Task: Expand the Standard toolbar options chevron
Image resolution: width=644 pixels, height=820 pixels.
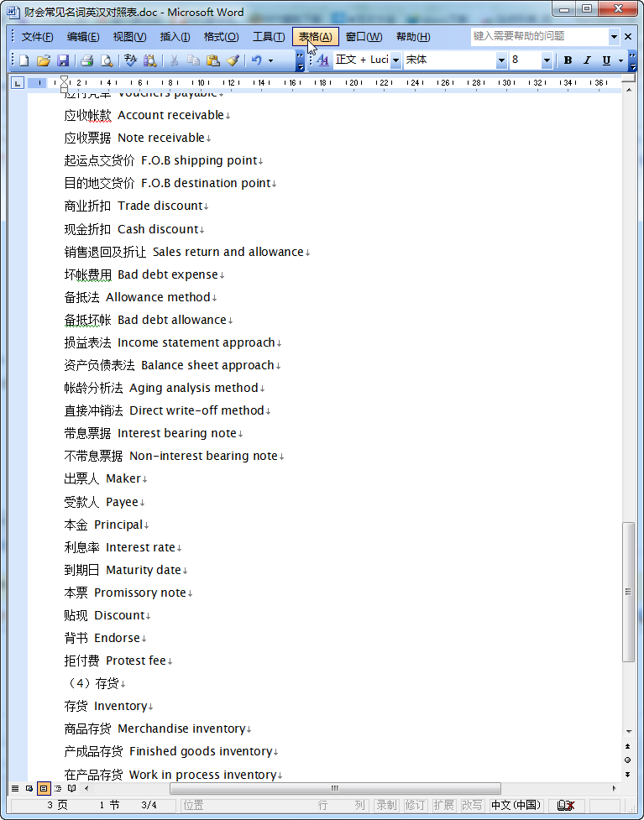Action: click(x=300, y=60)
